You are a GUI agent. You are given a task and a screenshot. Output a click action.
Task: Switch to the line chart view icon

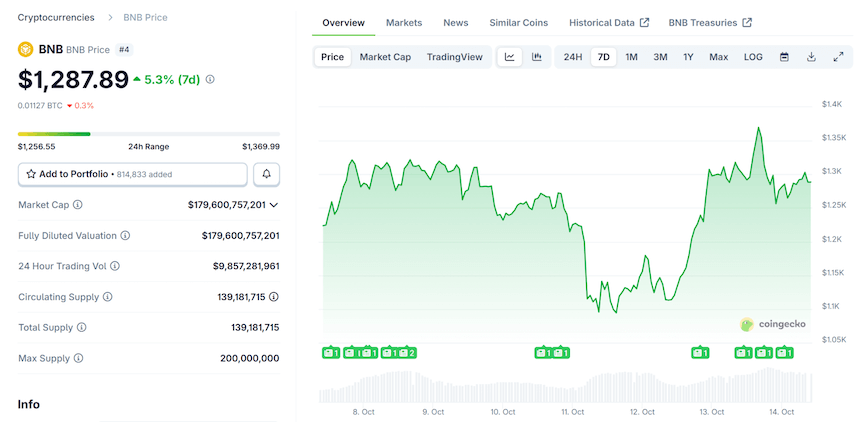[510, 57]
